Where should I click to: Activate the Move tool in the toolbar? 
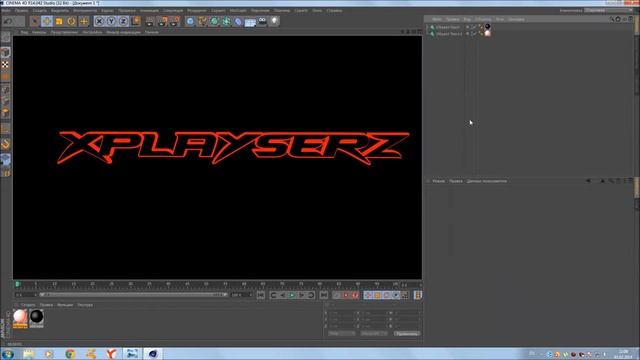[47, 21]
